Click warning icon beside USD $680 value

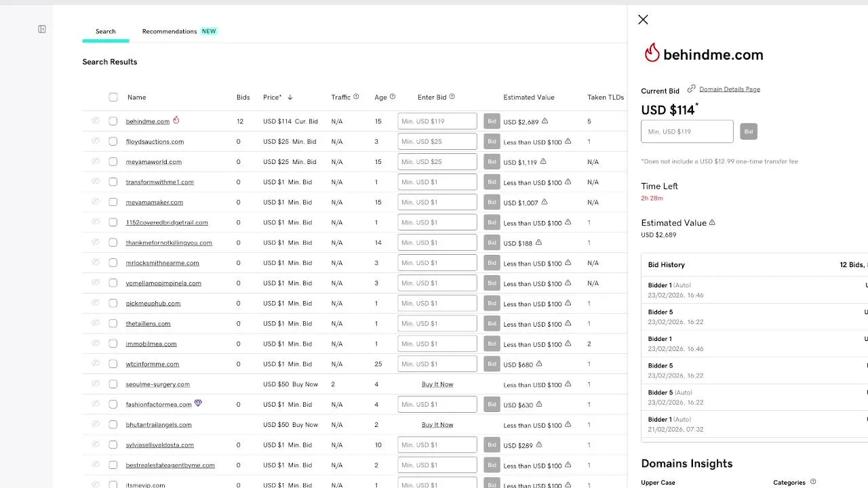click(x=539, y=364)
